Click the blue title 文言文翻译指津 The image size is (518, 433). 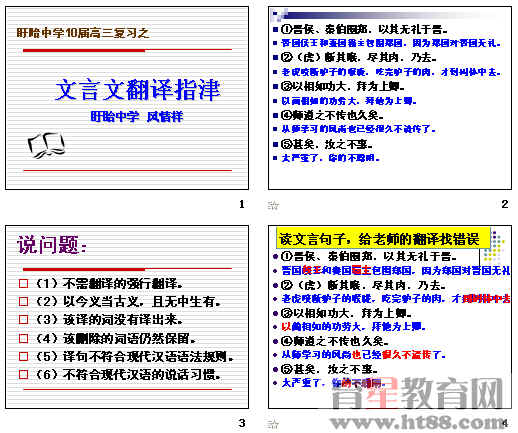tap(138, 90)
